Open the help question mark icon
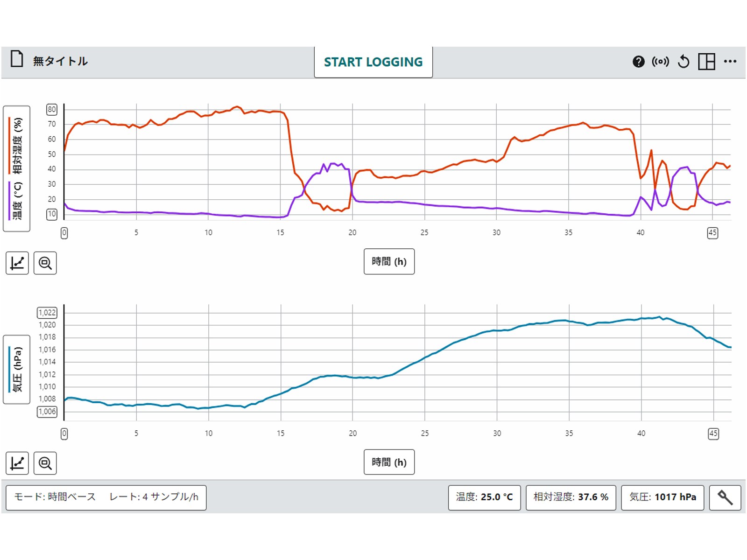The width and height of the screenshot is (747, 560). point(638,62)
